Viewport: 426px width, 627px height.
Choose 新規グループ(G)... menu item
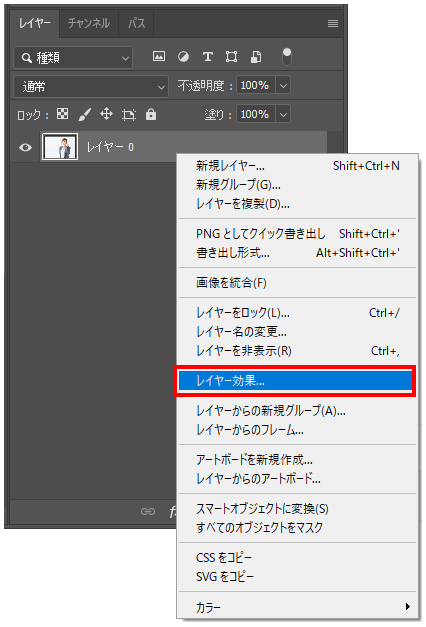pos(297,185)
